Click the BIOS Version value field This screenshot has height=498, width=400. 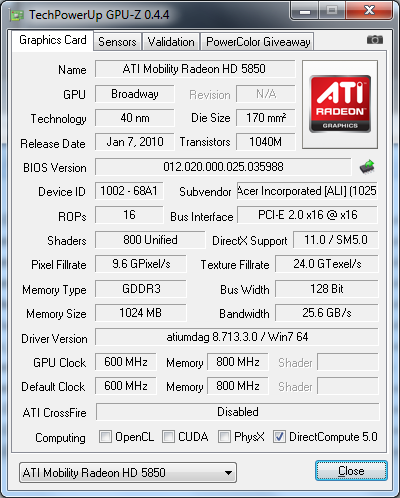[x=223, y=167]
